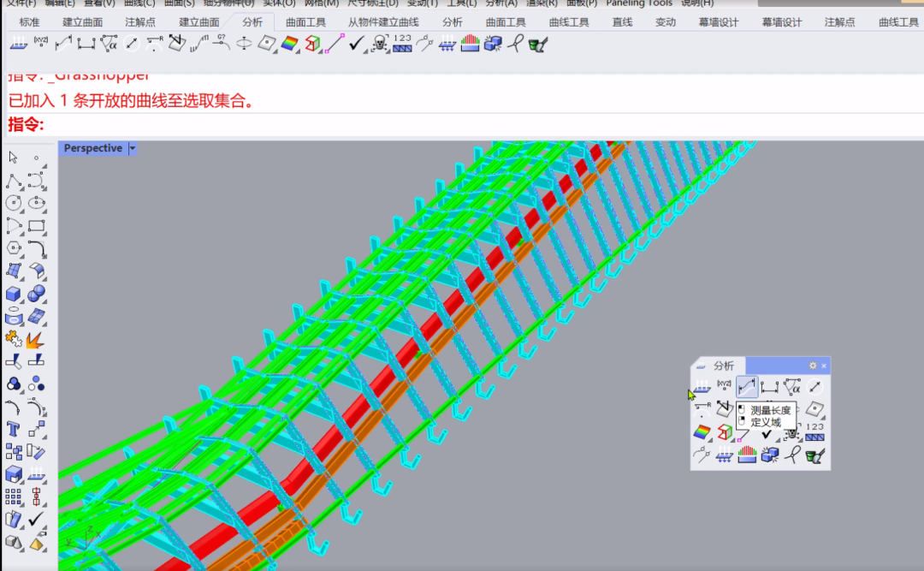Click the Diameter icon in floating 分析 panel

tap(815, 387)
